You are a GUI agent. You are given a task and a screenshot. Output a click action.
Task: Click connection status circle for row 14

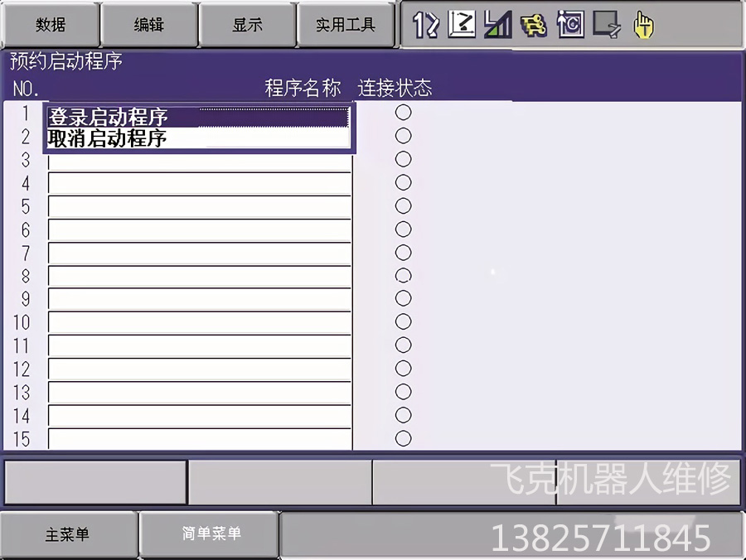pos(404,415)
